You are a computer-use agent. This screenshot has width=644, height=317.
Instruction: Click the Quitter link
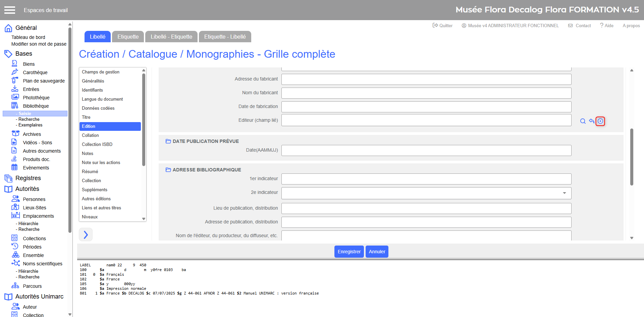(442, 25)
